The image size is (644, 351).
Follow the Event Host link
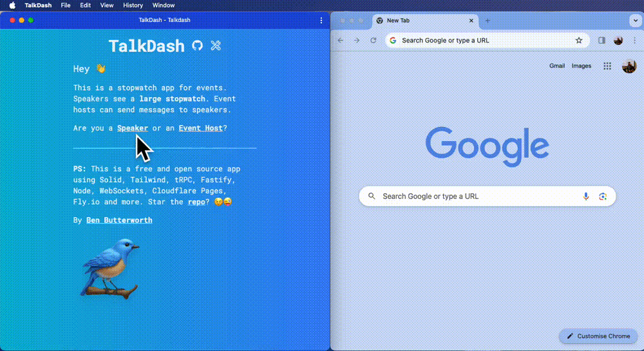click(x=200, y=128)
